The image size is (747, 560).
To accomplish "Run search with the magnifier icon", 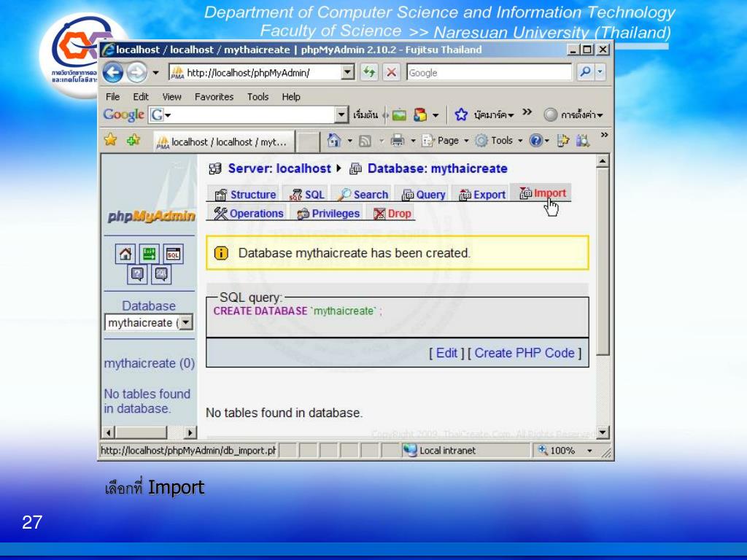I will click(585, 72).
